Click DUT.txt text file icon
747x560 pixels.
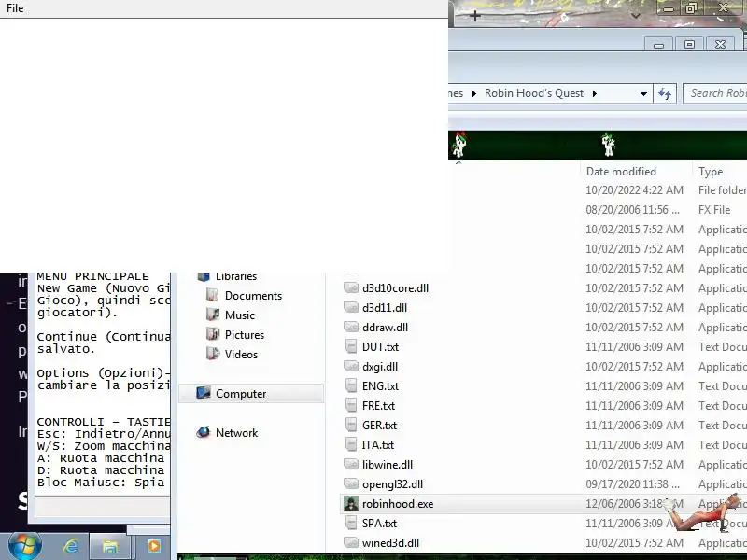tap(351, 346)
